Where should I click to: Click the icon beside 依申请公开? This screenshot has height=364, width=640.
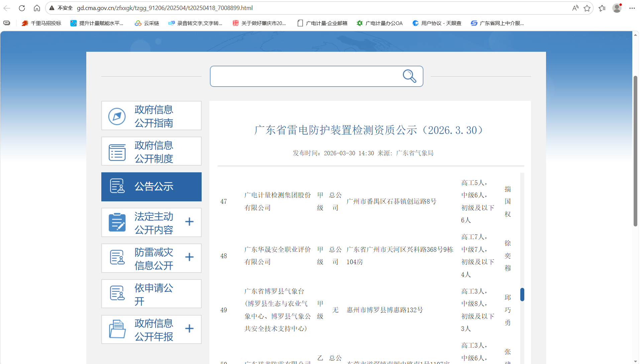[x=117, y=293]
